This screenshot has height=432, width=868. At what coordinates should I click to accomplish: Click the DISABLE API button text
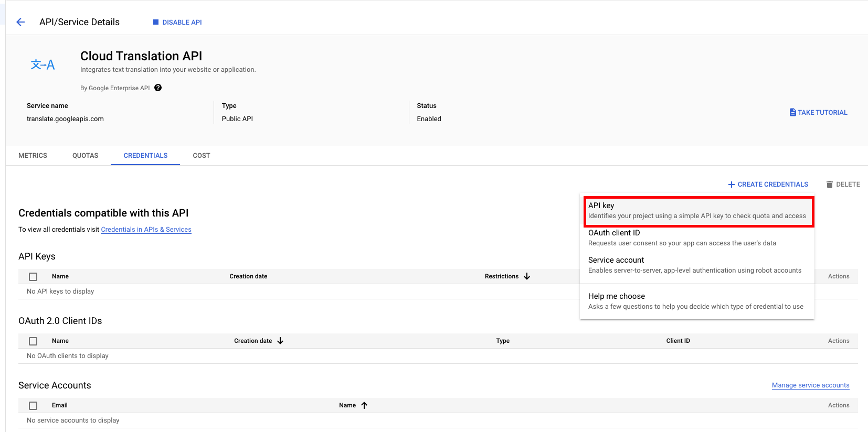tap(182, 23)
